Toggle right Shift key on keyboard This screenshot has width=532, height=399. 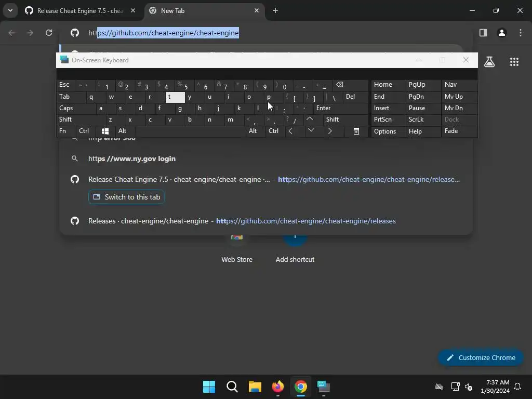click(x=345, y=119)
